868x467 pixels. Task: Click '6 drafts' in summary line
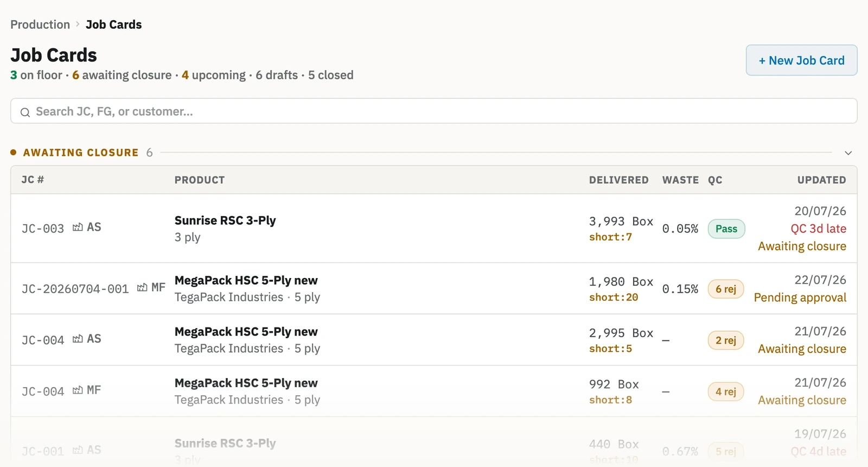tap(277, 75)
